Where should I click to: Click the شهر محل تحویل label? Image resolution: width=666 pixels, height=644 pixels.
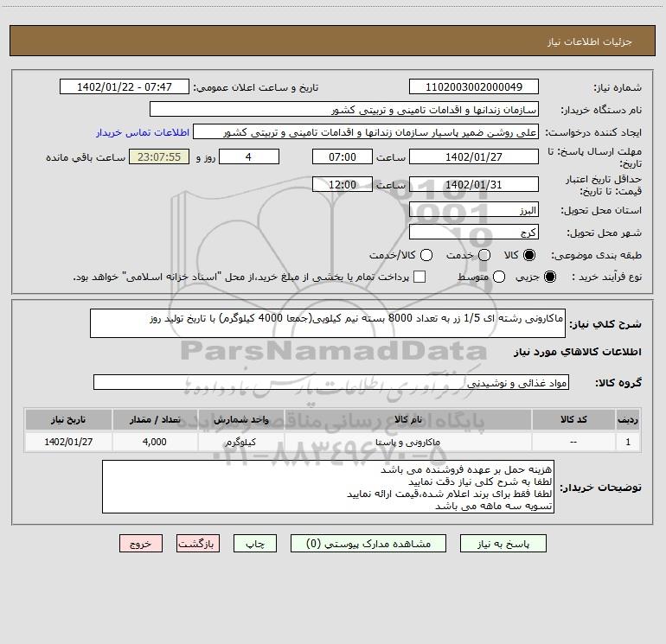click(605, 233)
